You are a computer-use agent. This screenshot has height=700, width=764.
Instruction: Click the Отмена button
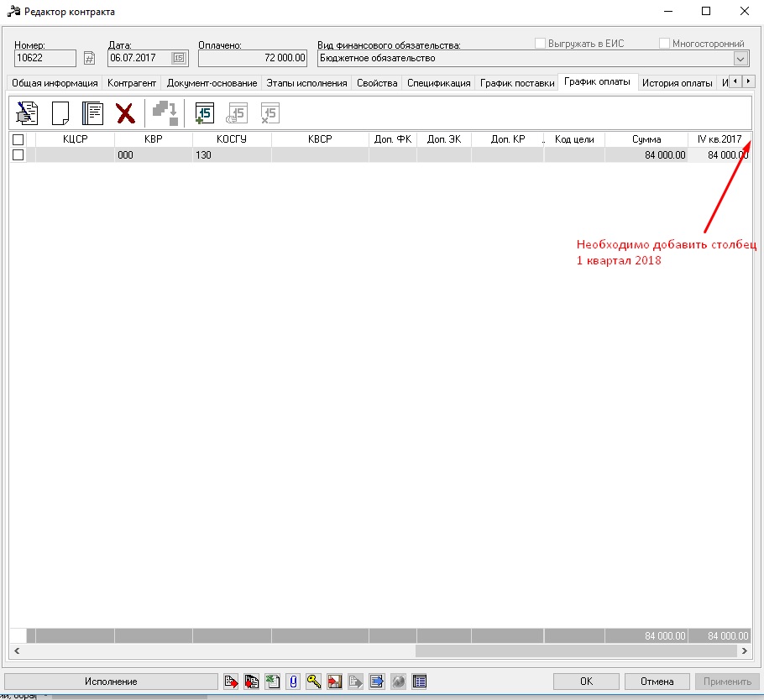click(x=657, y=682)
